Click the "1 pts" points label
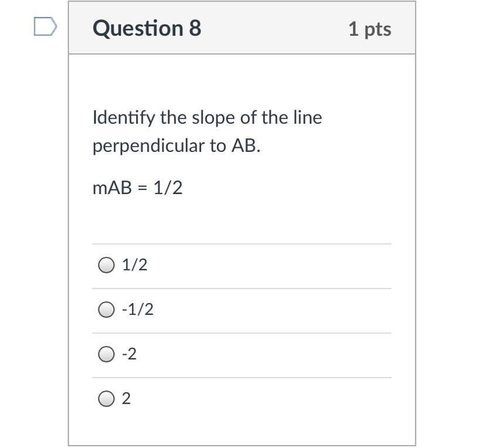Viewport: 484px width, 448px height. click(370, 29)
